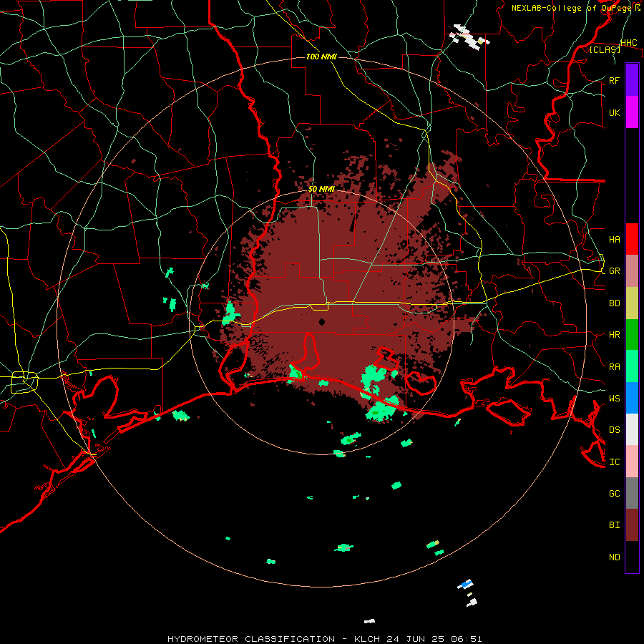Screen dimensions: 644x644
Task: Click the HR legend label
Action: tap(614, 335)
